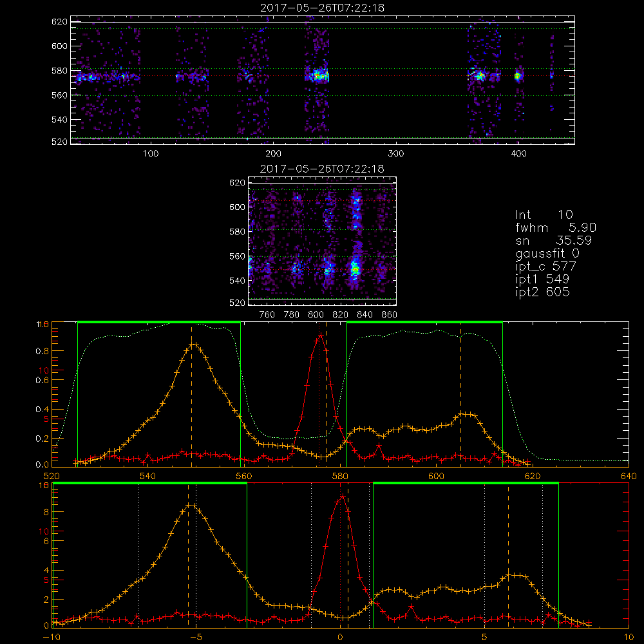Click the red curve peak at 0 in bottom plot
Image resolution: width=644 pixels, height=644 pixels.
[x=342, y=497]
